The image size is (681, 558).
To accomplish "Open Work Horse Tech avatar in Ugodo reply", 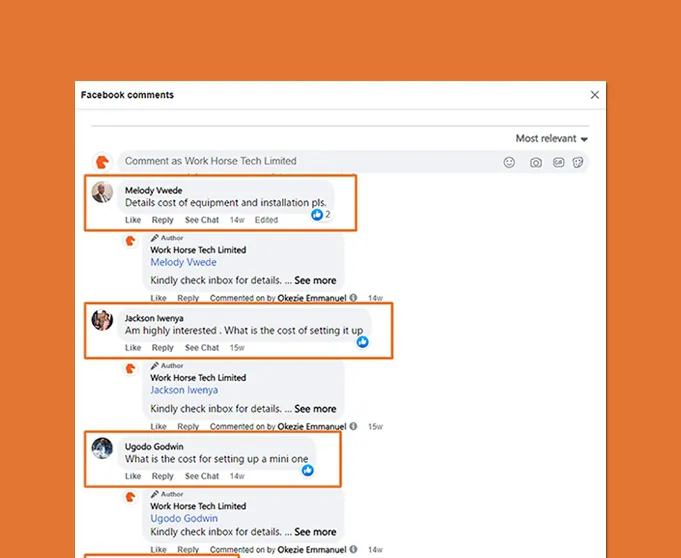I will point(130,497).
